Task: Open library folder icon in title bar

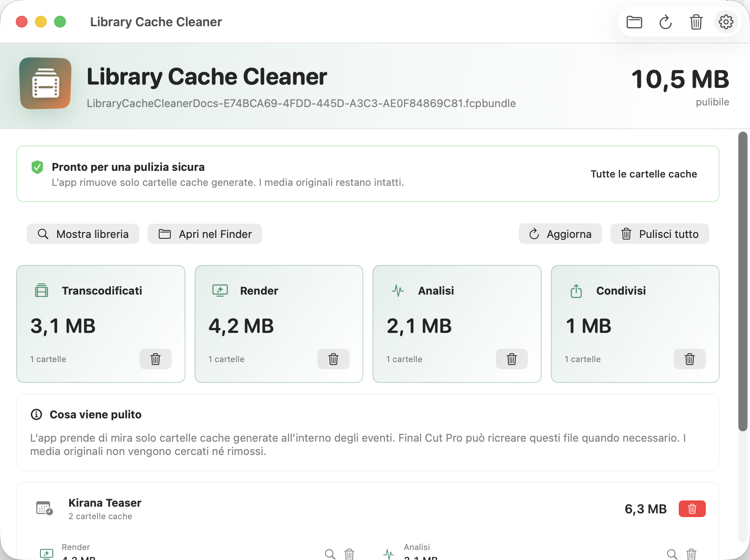Action: click(634, 22)
